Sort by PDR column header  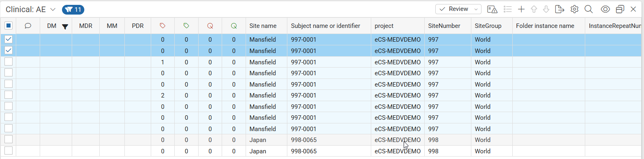pyautogui.click(x=138, y=26)
